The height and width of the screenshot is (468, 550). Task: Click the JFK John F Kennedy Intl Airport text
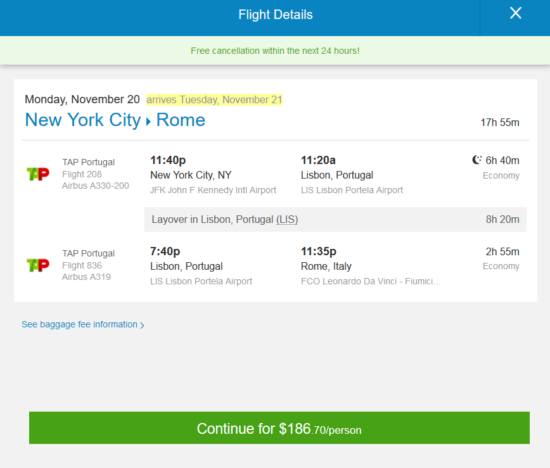[x=213, y=190]
